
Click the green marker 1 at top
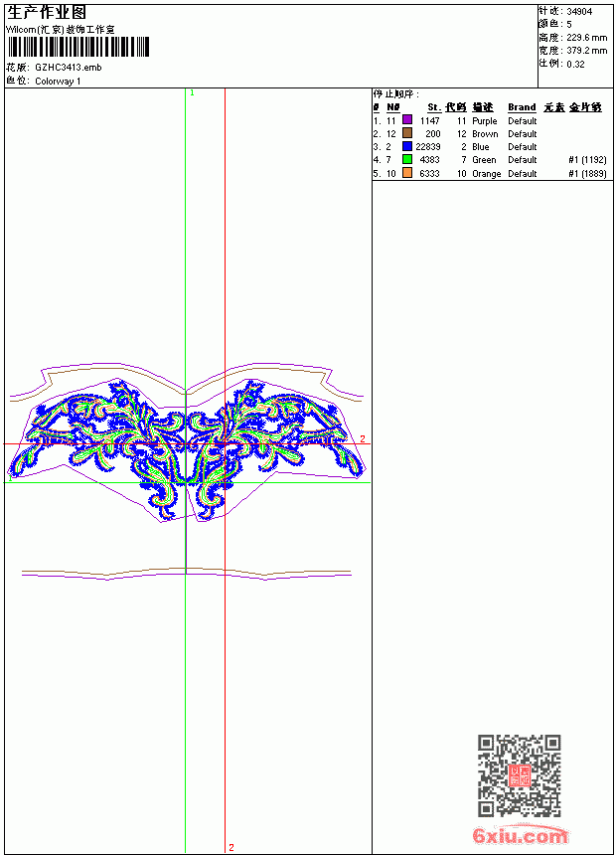(192, 92)
